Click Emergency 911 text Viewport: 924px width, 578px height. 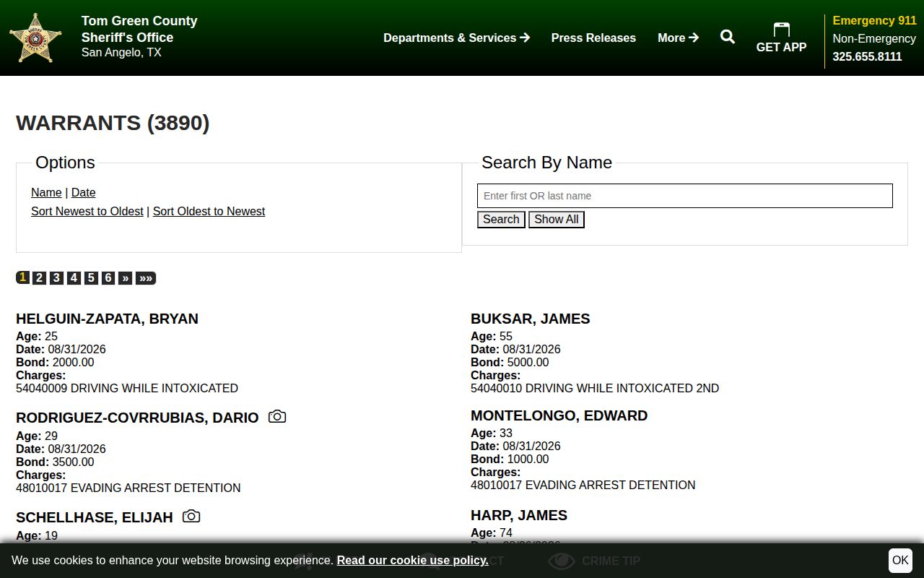point(874,20)
